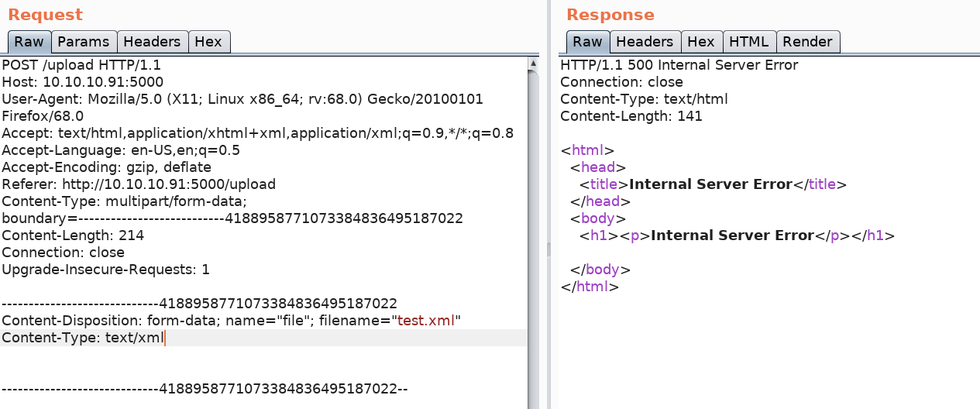This screenshot has height=409, width=980.
Task: Click the divider handle between Request and Response
Action: tap(548, 249)
